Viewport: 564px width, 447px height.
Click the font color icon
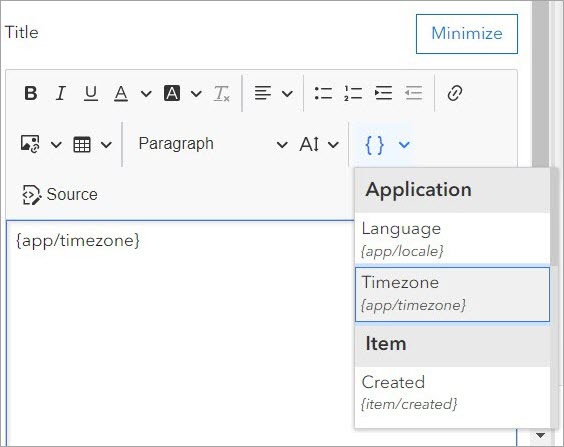[x=121, y=93]
